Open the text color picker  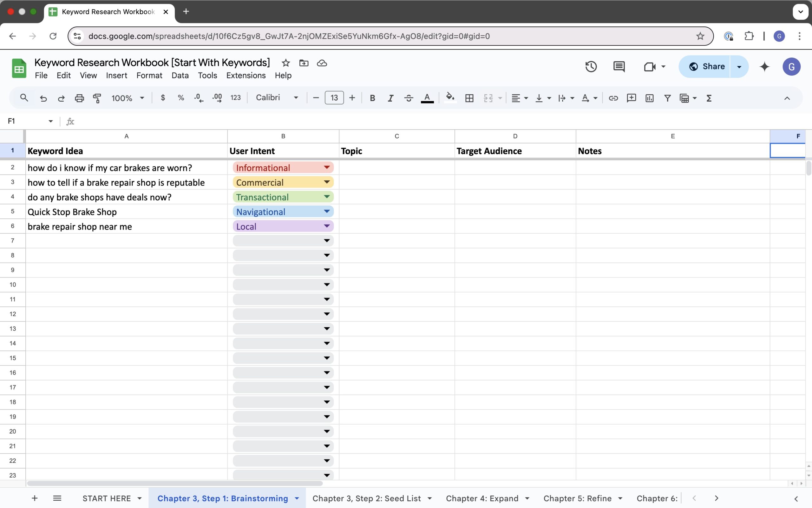(x=427, y=98)
